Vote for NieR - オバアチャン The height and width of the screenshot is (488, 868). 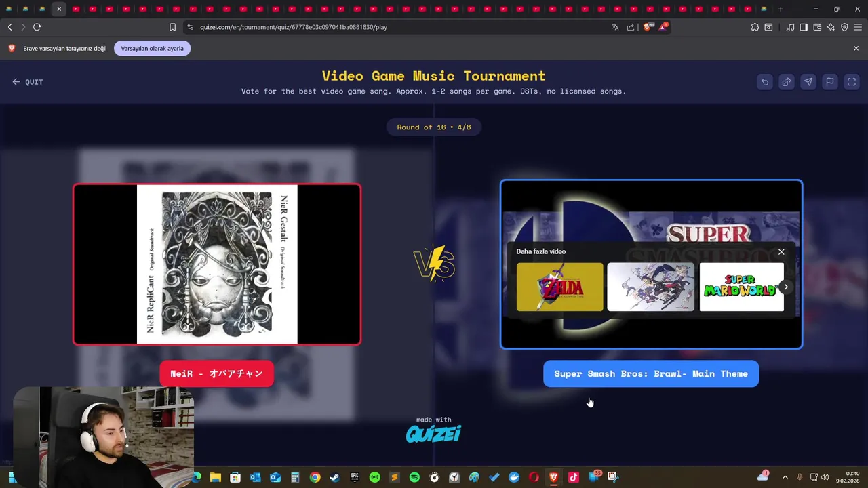click(x=217, y=374)
